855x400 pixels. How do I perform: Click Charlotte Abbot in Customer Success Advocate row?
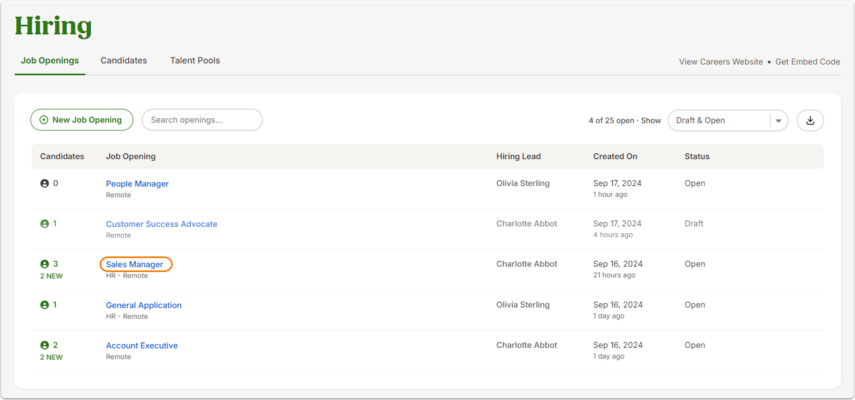[527, 223]
